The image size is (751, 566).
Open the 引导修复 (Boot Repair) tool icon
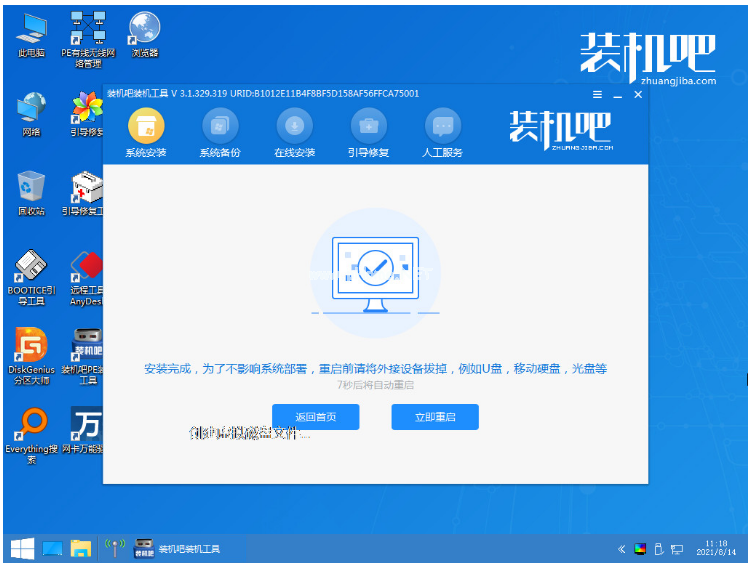[368, 128]
